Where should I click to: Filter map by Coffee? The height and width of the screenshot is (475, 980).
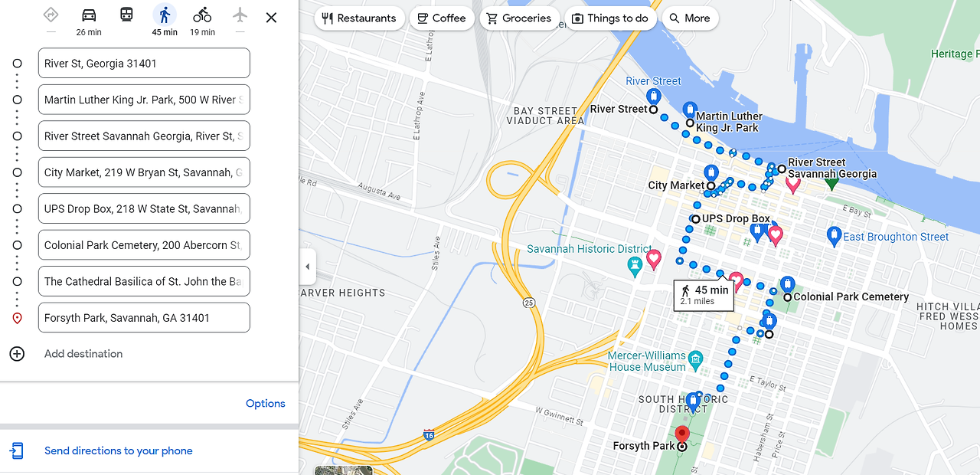click(442, 18)
